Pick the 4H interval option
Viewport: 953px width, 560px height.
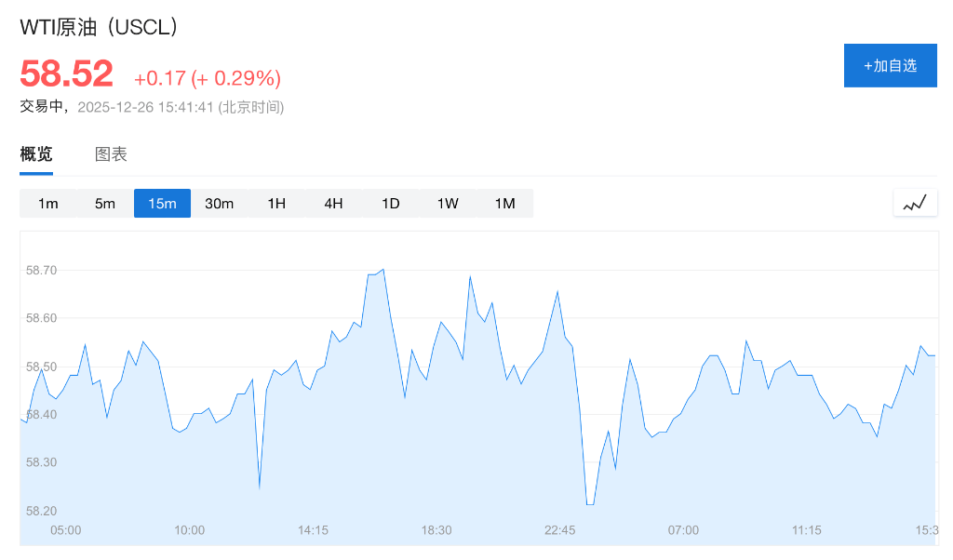(333, 204)
